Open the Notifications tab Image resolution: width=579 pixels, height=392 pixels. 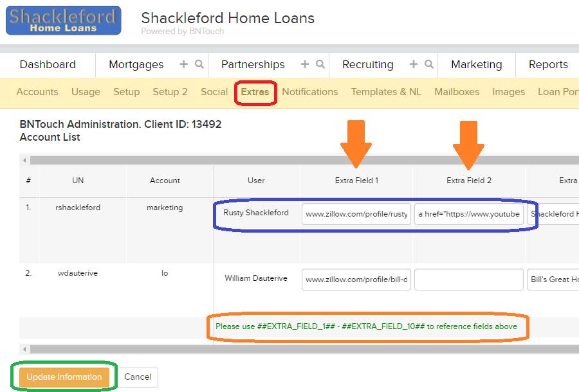click(310, 92)
